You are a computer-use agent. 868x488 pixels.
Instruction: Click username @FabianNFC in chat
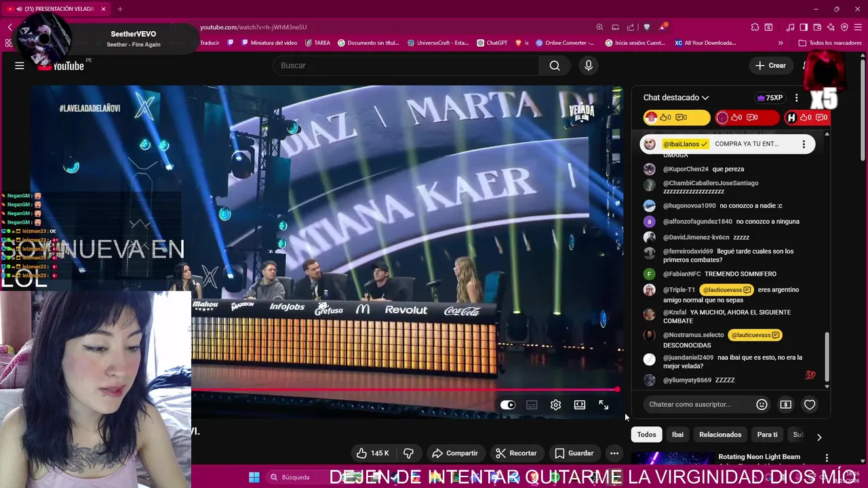pos(682,274)
